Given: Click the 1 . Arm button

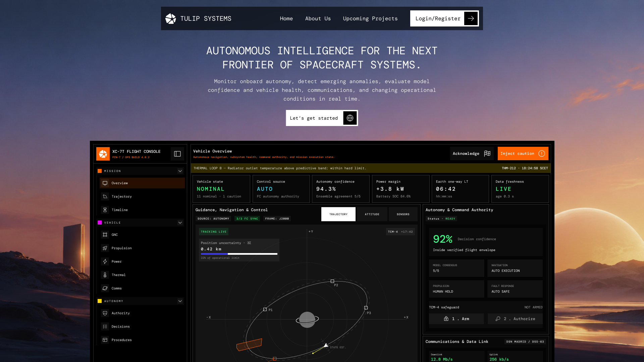Looking at the screenshot, I should [x=457, y=319].
